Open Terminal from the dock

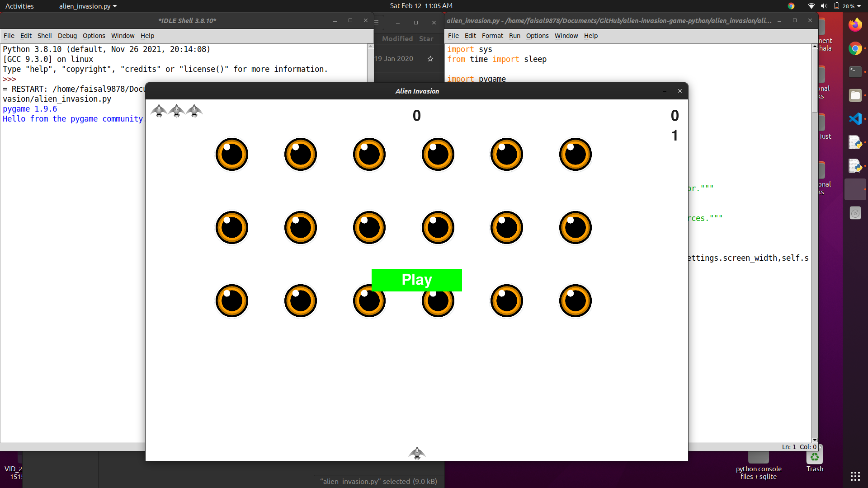tap(855, 71)
